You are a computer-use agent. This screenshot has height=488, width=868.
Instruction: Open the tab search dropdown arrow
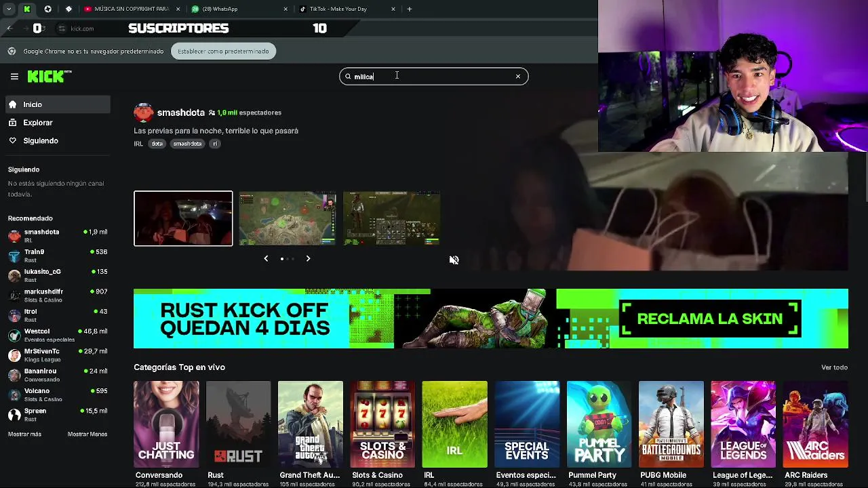coord(9,9)
